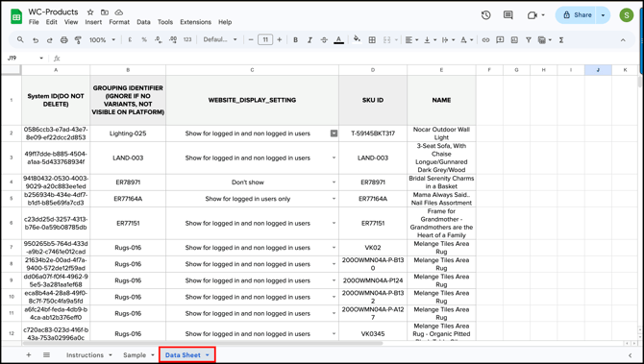Viewport: 644px width, 364px height.
Task: Open the Google Sheets home icon
Action: [16, 17]
